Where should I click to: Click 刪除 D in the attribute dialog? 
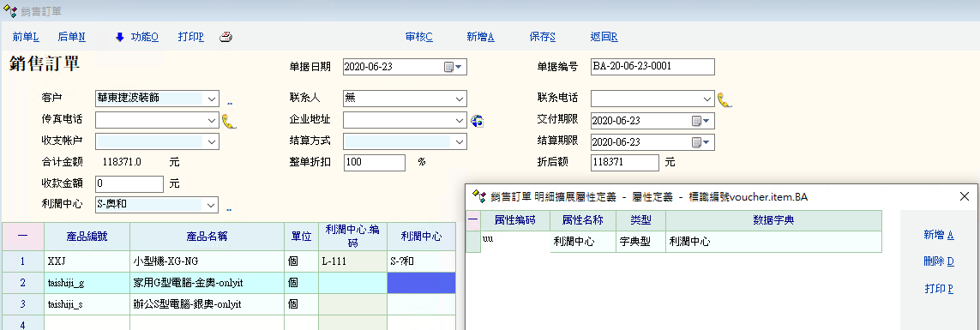[x=939, y=262]
